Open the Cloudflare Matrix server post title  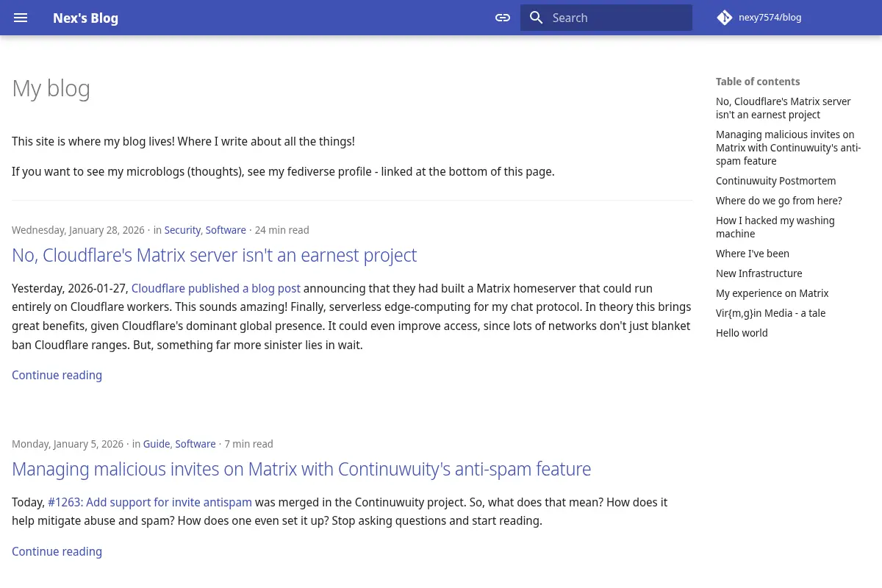coord(214,255)
